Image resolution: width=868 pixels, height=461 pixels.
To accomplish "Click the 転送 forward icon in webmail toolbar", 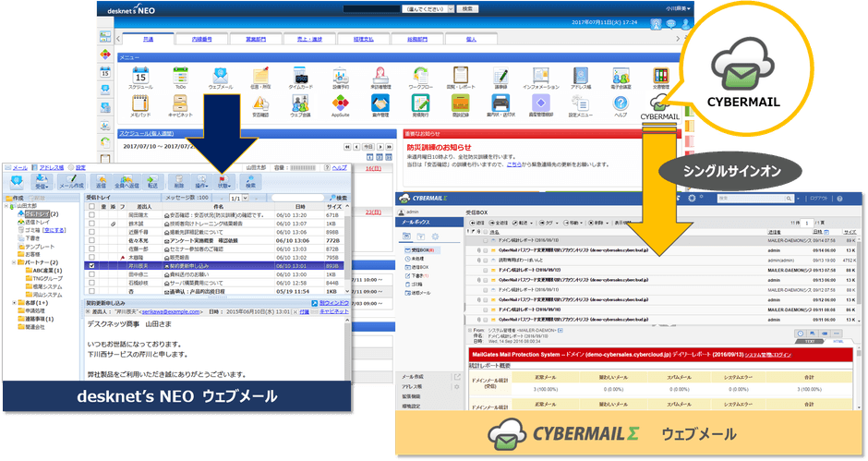I will 151,179.
